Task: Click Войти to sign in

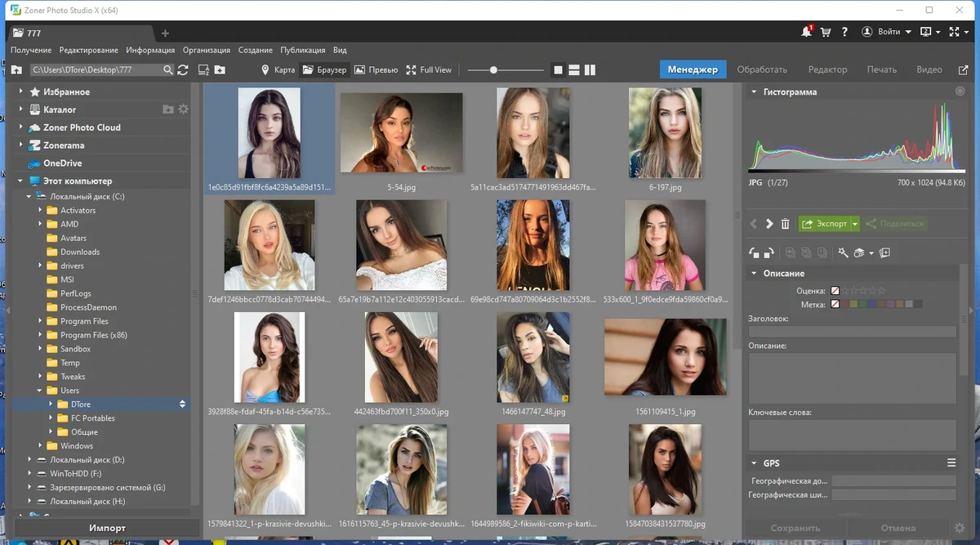Action: pyautogui.click(x=889, y=32)
